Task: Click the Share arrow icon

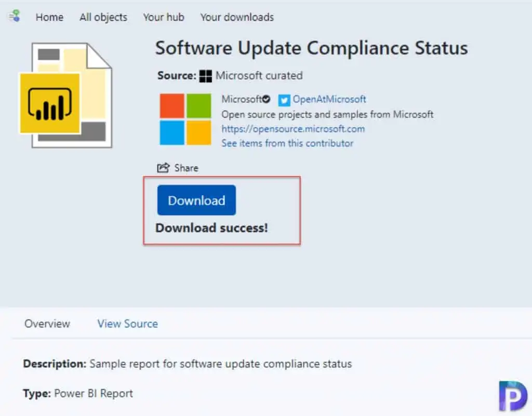Action: pos(163,167)
